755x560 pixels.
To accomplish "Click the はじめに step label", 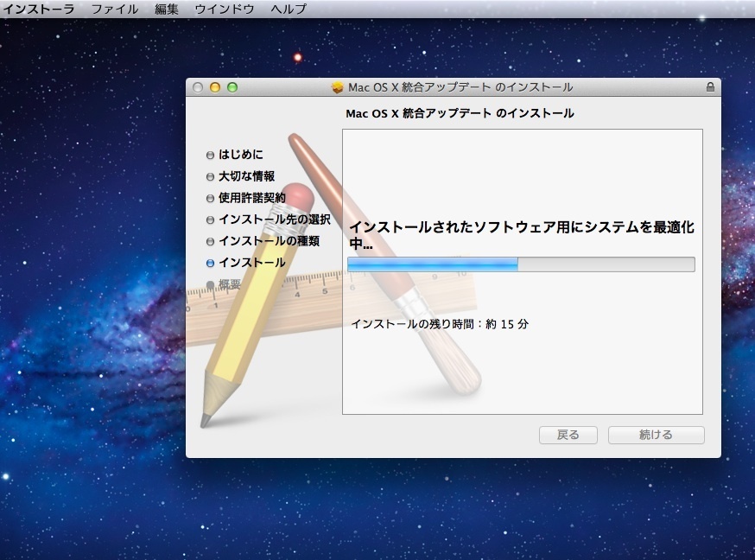I will click(241, 154).
